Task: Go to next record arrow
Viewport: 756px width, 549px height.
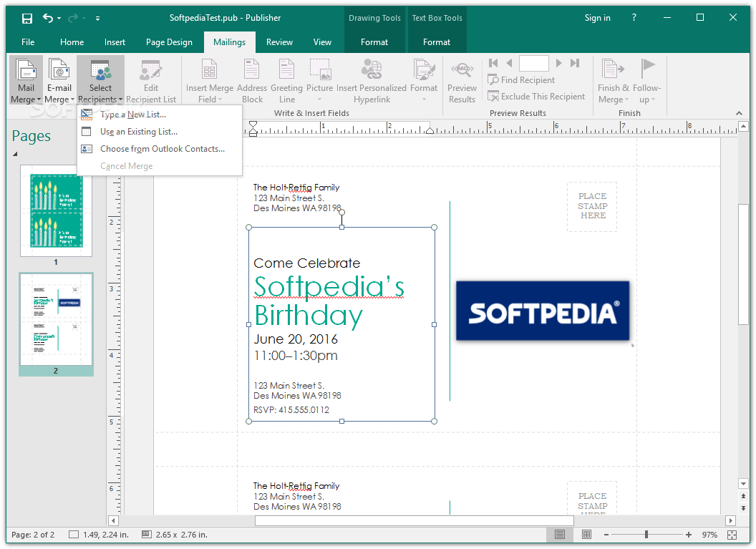Action: (x=559, y=63)
